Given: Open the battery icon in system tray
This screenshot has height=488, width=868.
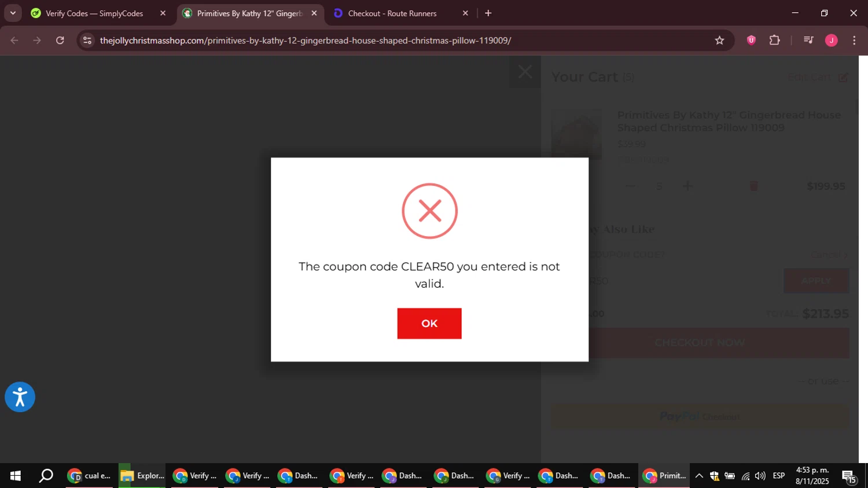Looking at the screenshot, I should click(730, 476).
